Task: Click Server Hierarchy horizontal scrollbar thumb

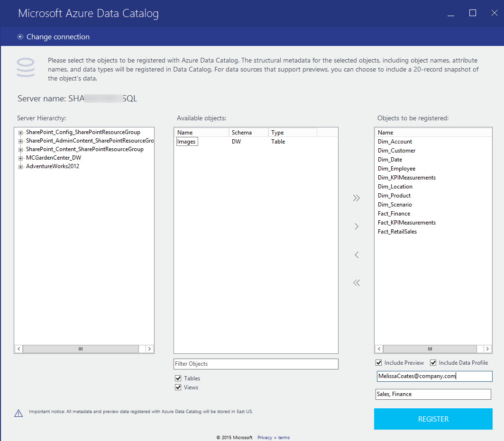Action: (x=81, y=349)
